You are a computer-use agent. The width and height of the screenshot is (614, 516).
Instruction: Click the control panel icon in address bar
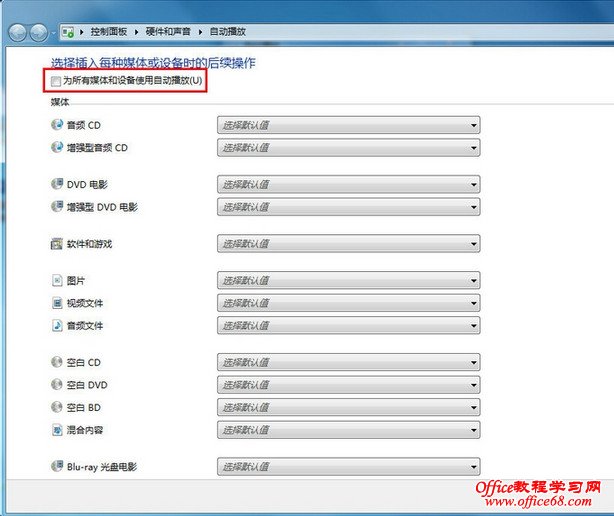(x=68, y=32)
